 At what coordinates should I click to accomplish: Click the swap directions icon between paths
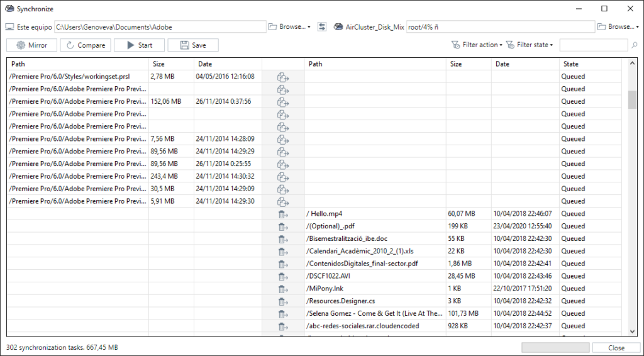323,27
